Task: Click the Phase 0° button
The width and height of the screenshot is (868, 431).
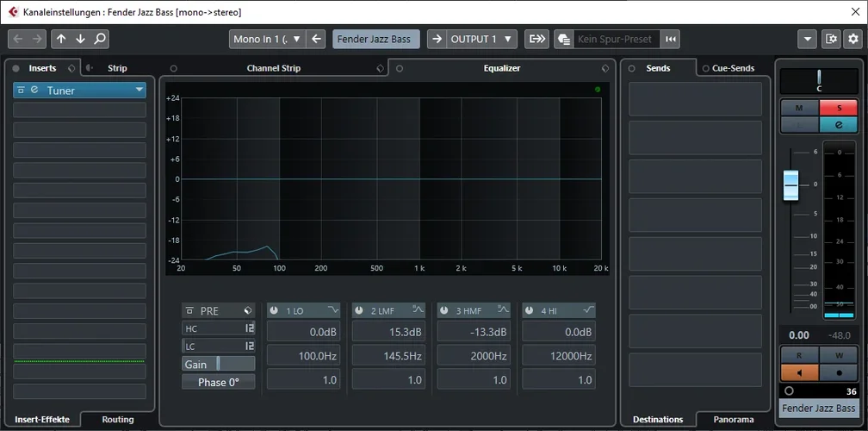Action: pyautogui.click(x=218, y=382)
